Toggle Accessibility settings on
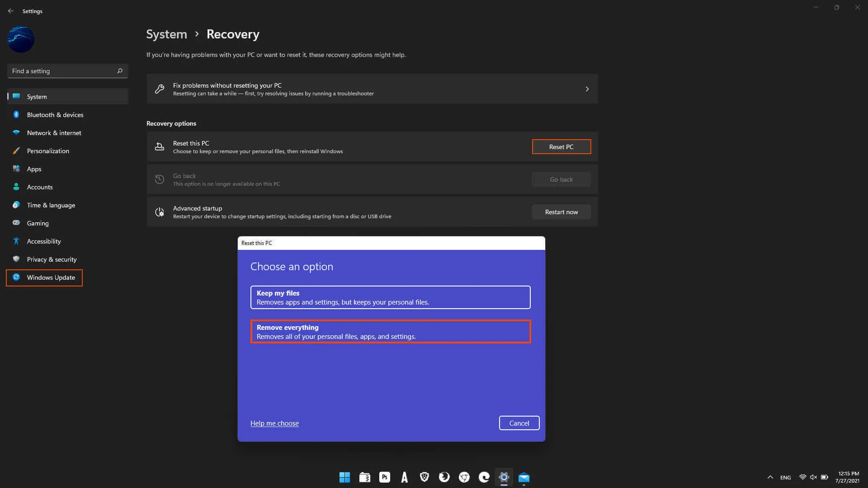The image size is (868, 488). (x=44, y=241)
